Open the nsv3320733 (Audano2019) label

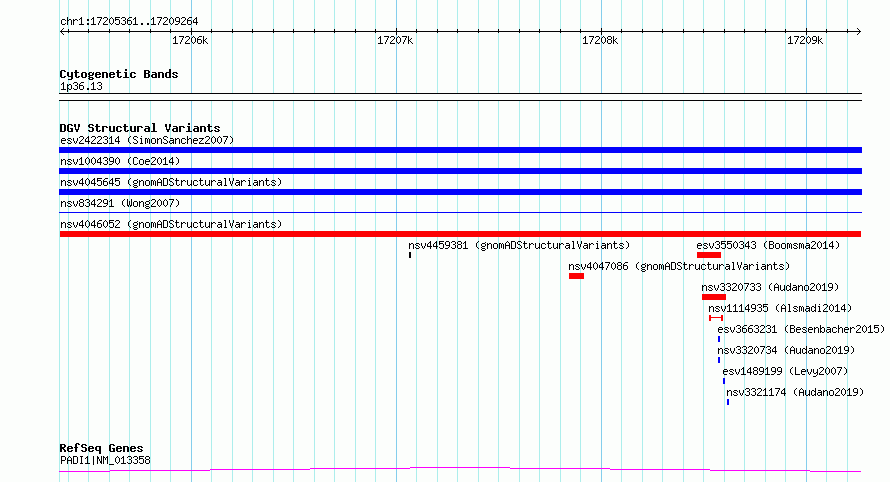[770, 287]
